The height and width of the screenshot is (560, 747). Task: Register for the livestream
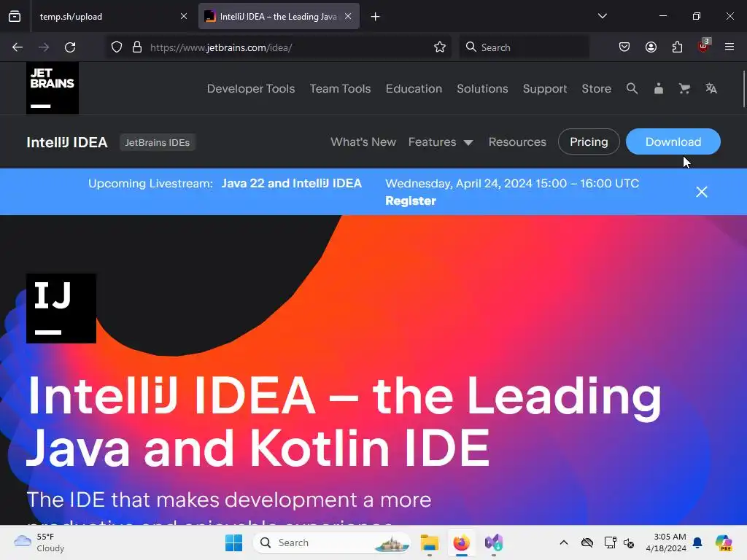411,201
